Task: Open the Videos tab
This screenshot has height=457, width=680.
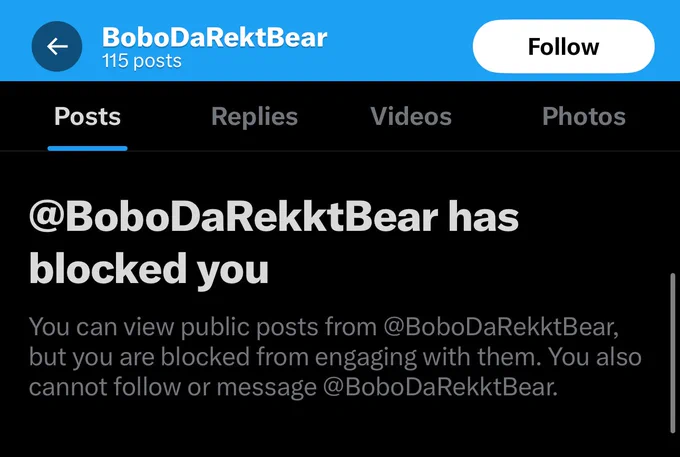Action: [x=411, y=116]
